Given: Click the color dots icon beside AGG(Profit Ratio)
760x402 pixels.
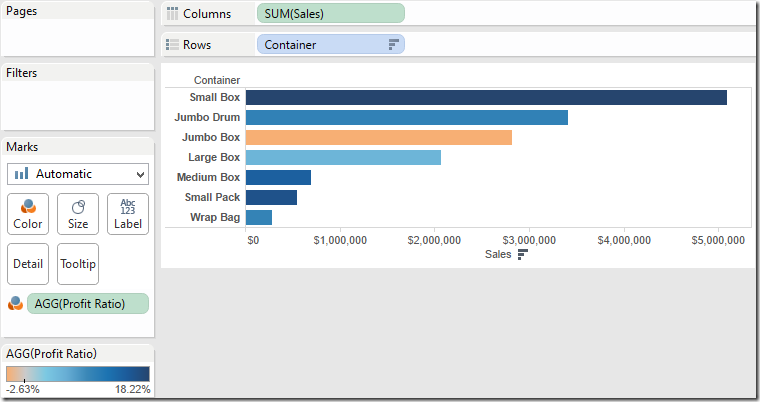Looking at the screenshot, I should click(15, 304).
